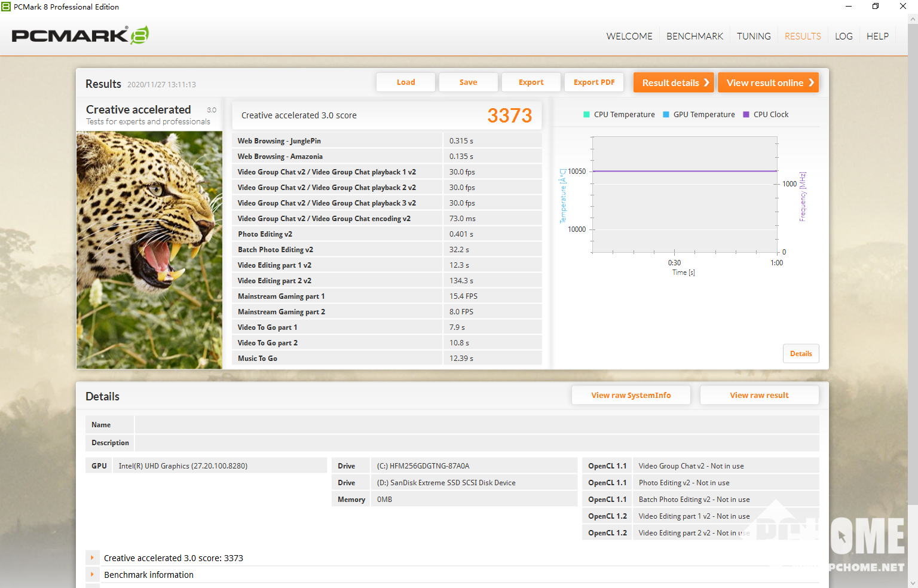Restore down the PCMark window
The image size is (918, 588).
point(876,7)
